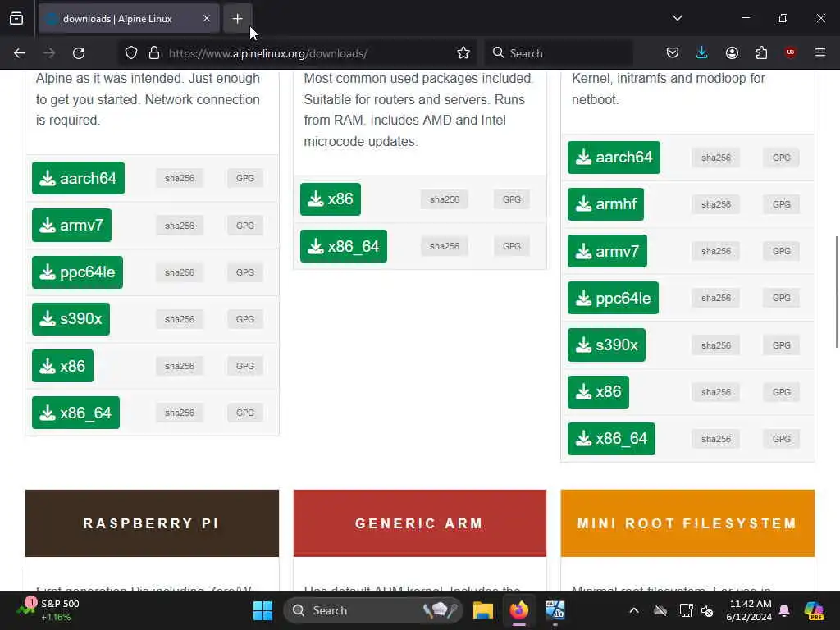This screenshot has width=840, height=630.
Task: Open GPG for right column aarch64
Action: coord(782,157)
